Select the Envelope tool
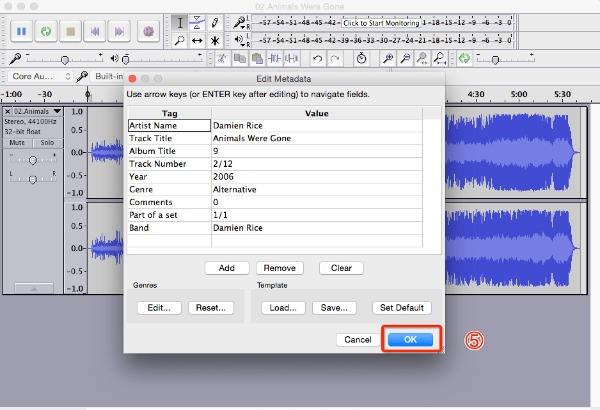Screen dimensions: 600x410 (197, 23)
